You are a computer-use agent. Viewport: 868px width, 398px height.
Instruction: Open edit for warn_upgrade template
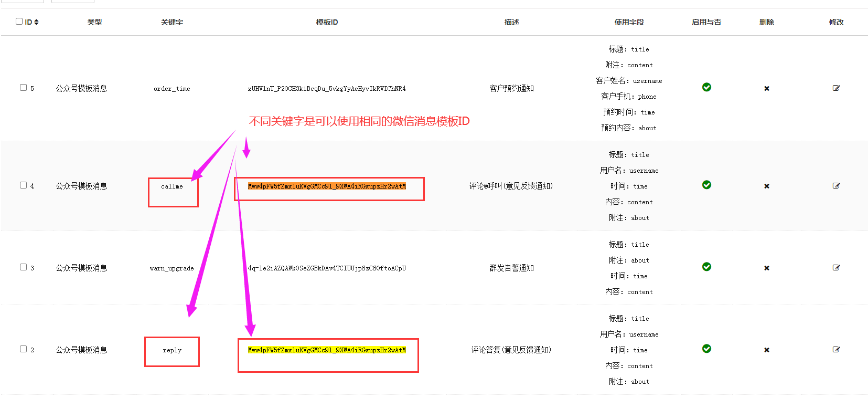coord(836,268)
